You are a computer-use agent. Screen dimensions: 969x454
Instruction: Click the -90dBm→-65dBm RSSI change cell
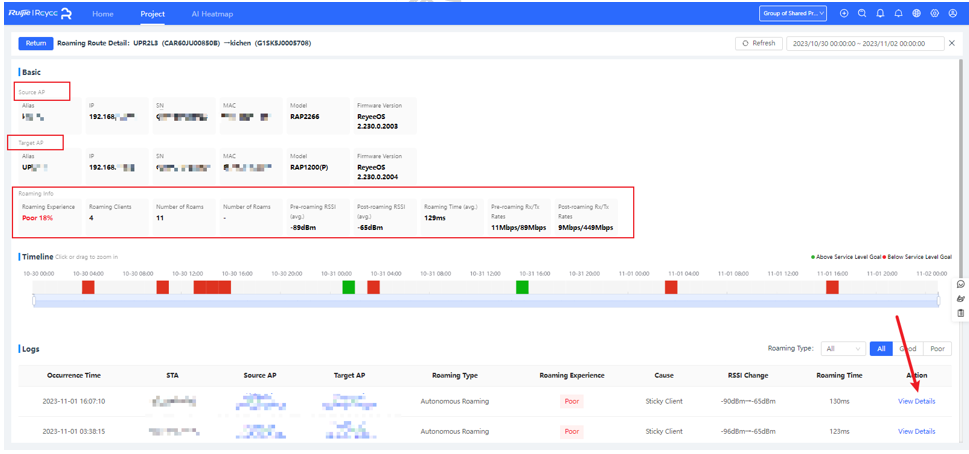click(748, 401)
